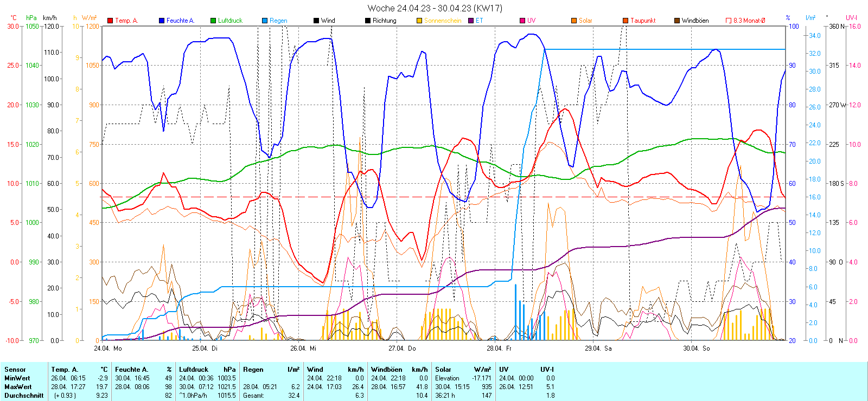Screen dimensions: 868x401
Task: Click the 'MinWert' row label
Action: click(x=17, y=378)
